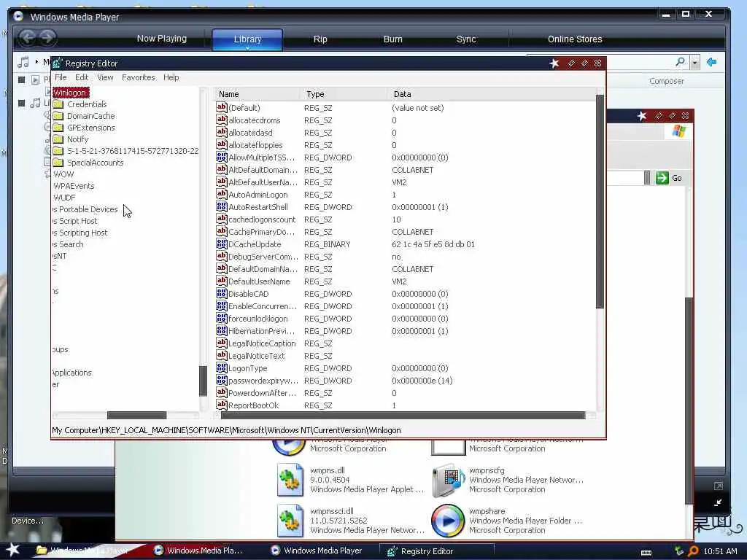747x560 pixels.
Task: Select the DisableCAD DWORD icon
Action: pos(222,293)
